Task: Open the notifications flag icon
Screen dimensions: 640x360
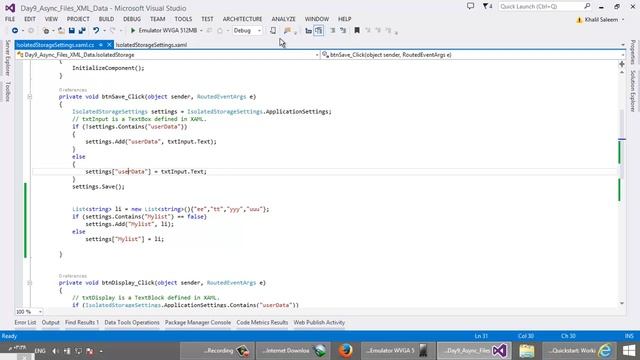Action: click(x=487, y=6)
